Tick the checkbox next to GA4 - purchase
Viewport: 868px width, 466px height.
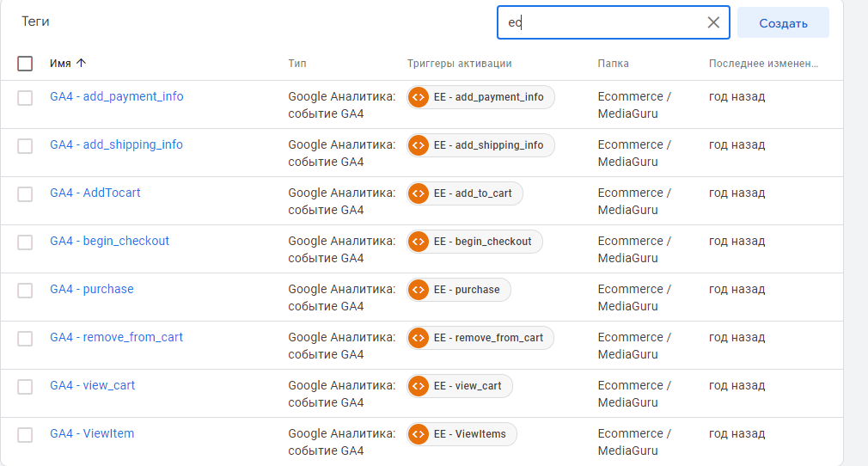[25, 291]
